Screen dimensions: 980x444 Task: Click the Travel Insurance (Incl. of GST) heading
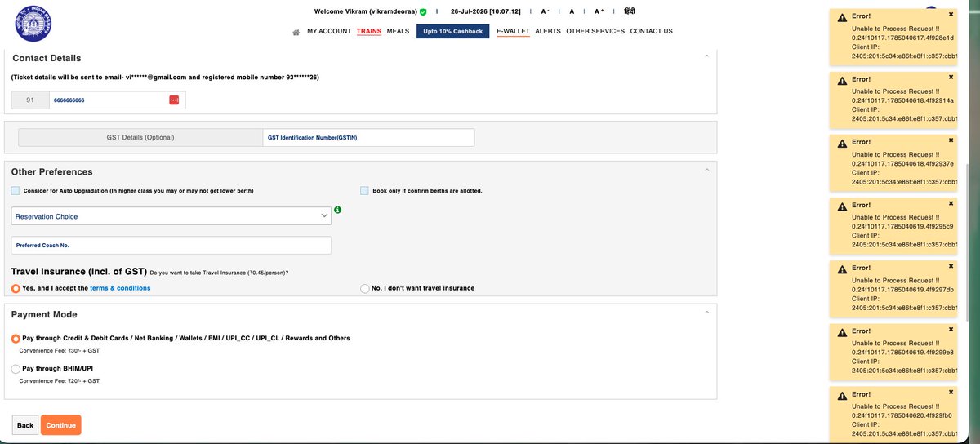[x=78, y=271]
